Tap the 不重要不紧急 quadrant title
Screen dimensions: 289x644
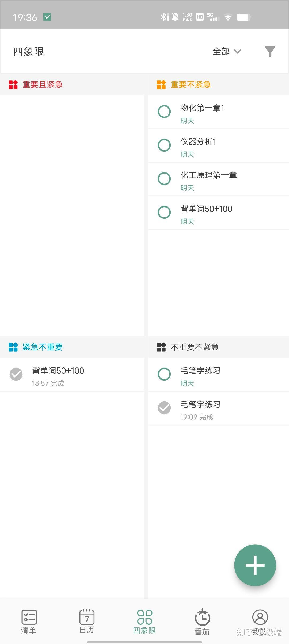[x=195, y=347]
